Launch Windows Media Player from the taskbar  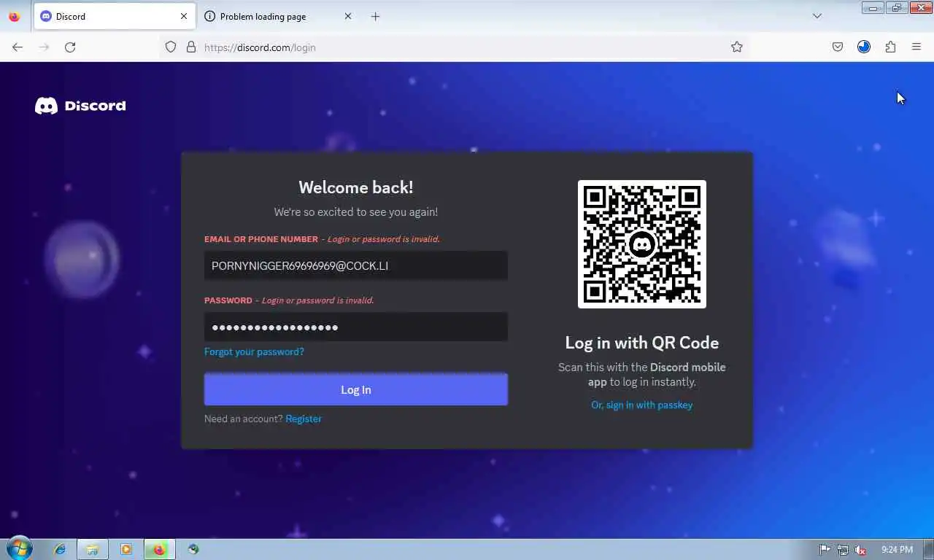126,550
